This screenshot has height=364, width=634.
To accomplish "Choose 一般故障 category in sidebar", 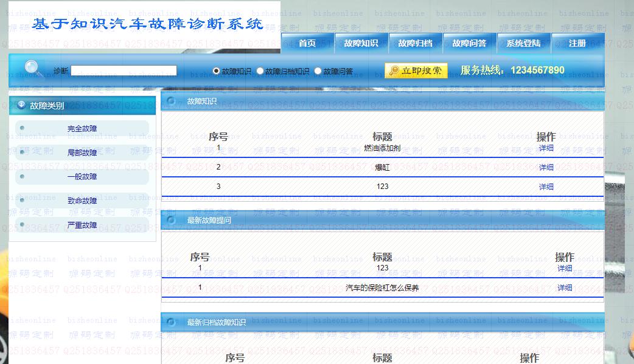I will tap(82, 177).
